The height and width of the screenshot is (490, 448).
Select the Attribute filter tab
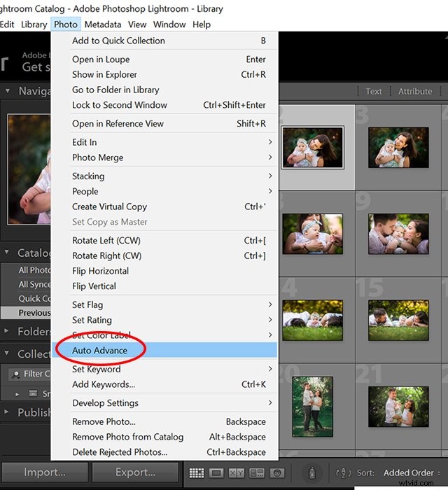(x=415, y=91)
